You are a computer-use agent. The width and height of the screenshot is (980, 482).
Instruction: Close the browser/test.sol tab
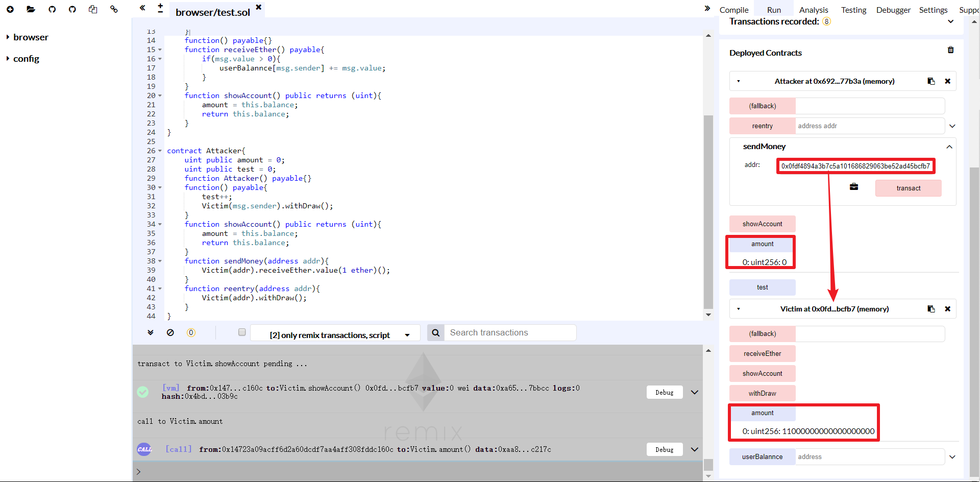pyautogui.click(x=259, y=7)
